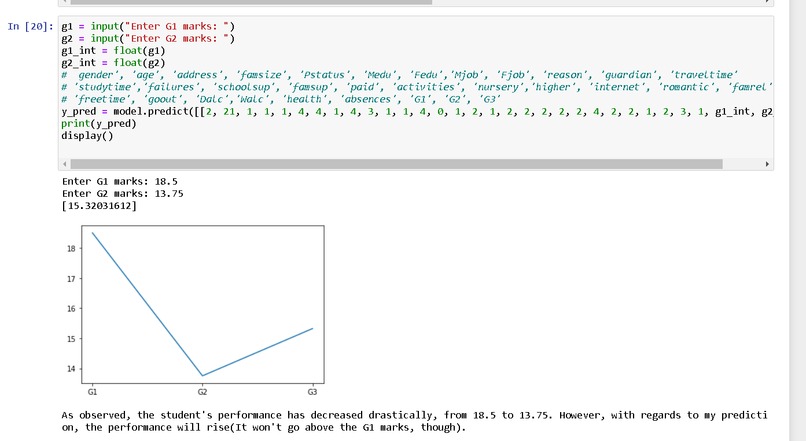Click the code cell horizontal scrollbar thumb
The height and width of the screenshot is (441, 806).
point(396,164)
